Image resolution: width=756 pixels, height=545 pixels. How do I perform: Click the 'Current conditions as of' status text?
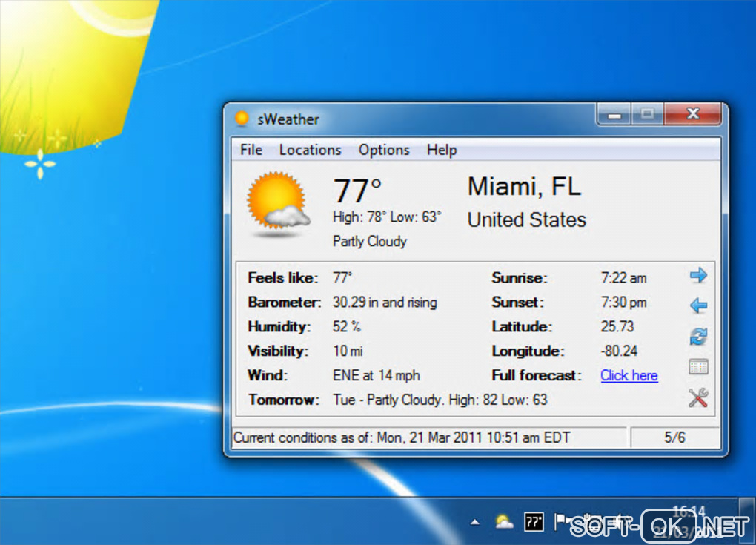(401, 437)
